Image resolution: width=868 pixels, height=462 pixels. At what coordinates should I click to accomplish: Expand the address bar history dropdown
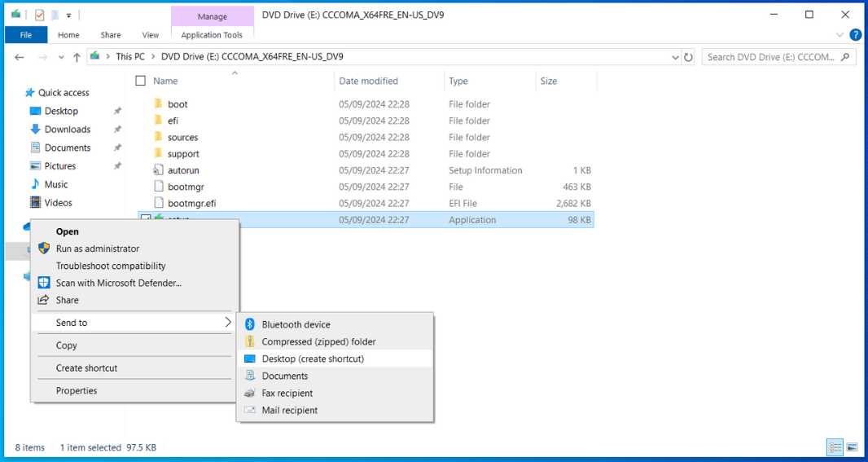pos(675,57)
